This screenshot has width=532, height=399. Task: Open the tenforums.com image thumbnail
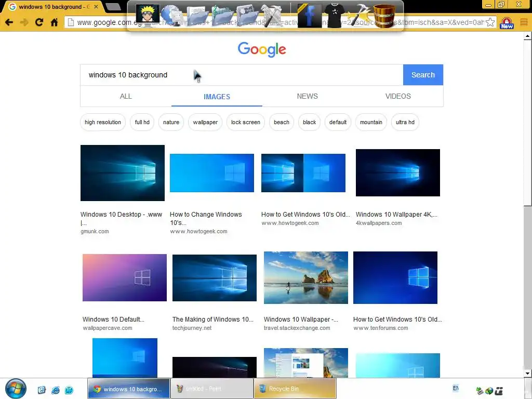click(395, 277)
